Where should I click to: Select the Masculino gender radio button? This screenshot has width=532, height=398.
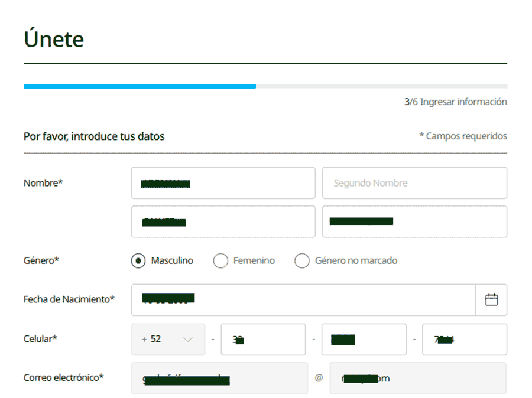pyautogui.click(x=138, y=260)
